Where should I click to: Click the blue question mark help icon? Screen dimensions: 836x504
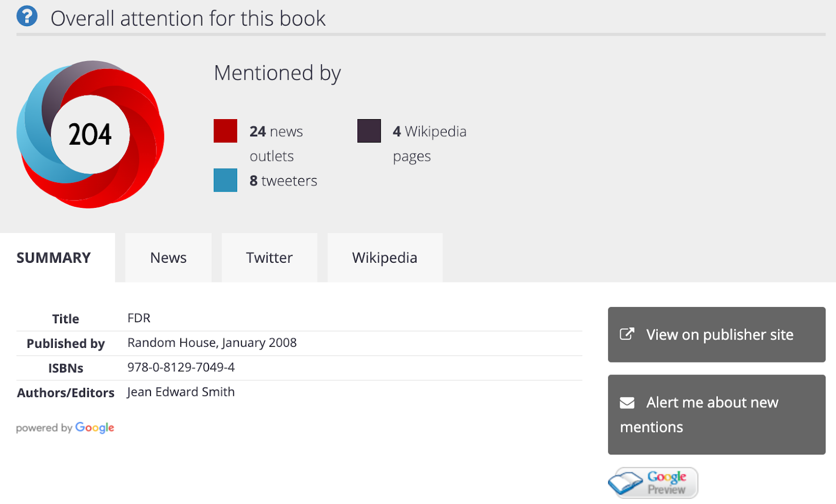27,16
